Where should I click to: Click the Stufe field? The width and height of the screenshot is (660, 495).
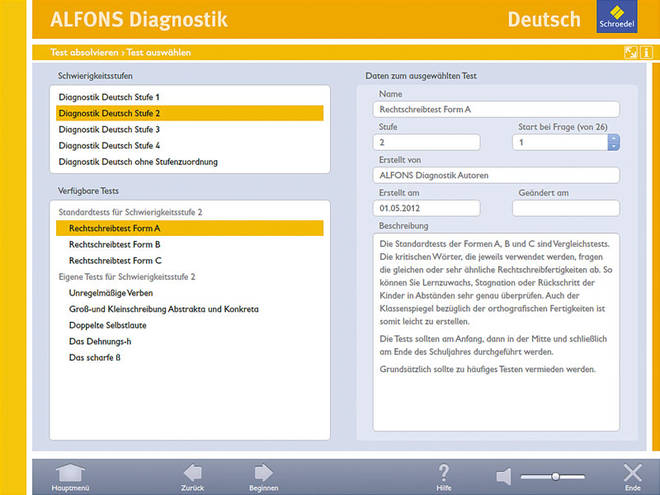pos(426,142)
